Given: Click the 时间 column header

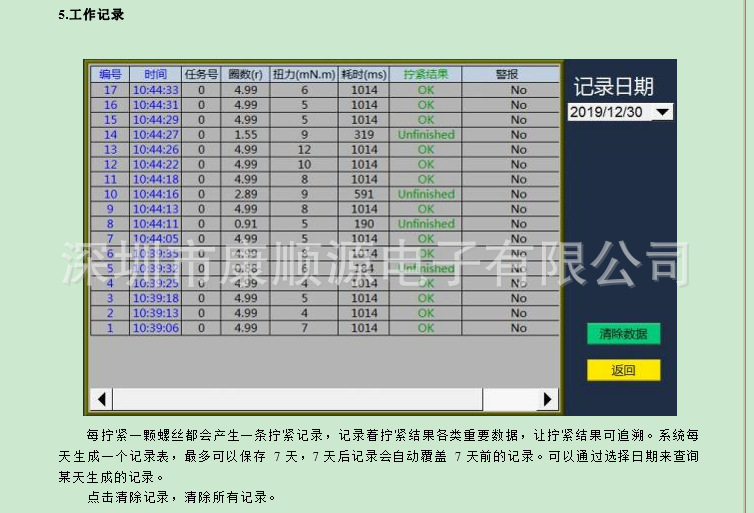Looking at the screenshot, I should tap(155, 74).
